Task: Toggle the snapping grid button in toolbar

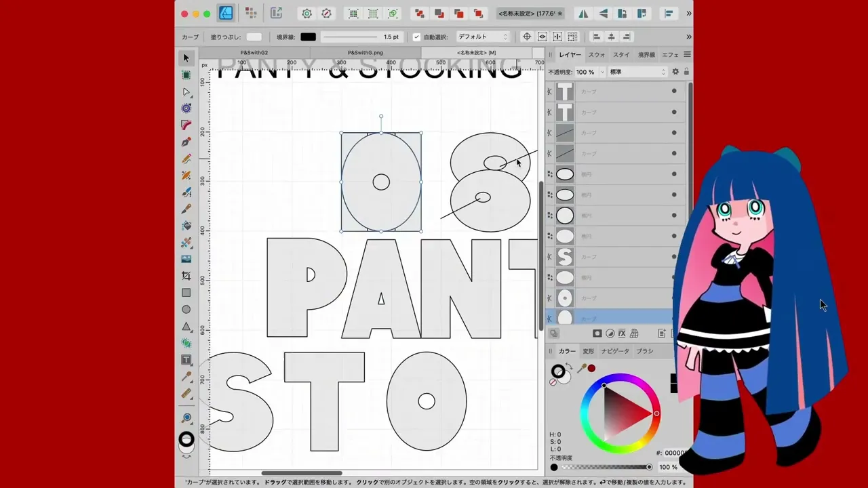Action: pos(373,13)
